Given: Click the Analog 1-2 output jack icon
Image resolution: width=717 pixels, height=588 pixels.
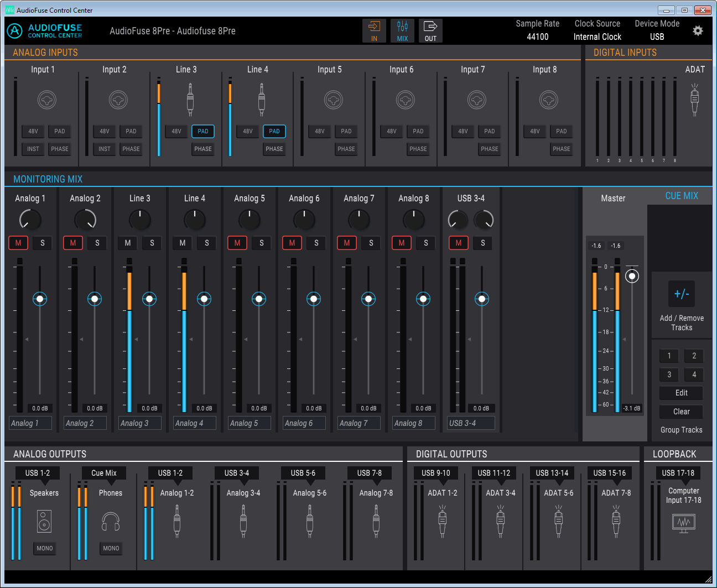Looking at the screenshot, I should pos(177,521).
